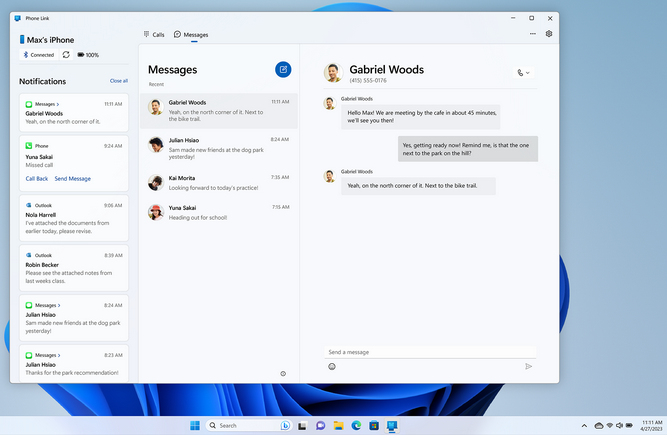
Task: Clear all notifications with Close all
Action: point(119,81)
